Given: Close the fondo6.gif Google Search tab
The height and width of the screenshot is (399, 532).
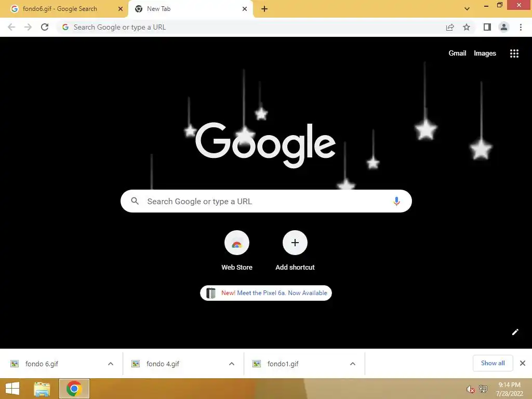Looking at the screenshot, I should pos(121,9).
